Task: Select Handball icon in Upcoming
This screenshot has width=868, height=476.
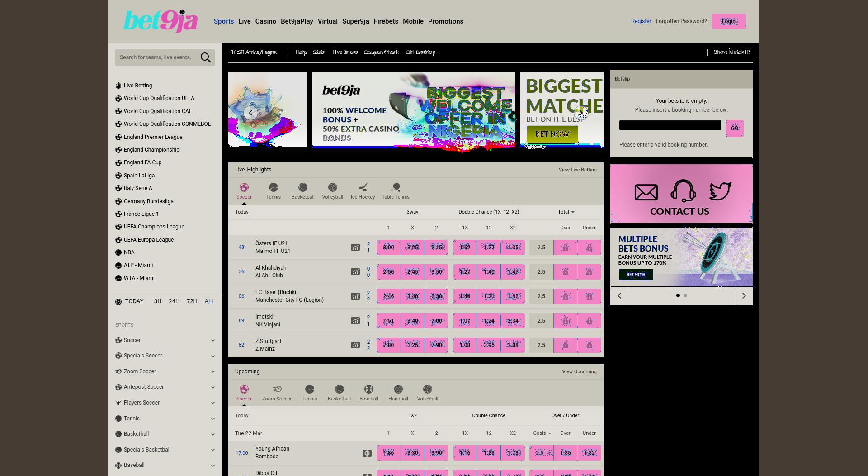Action: click(x=398, y=389)
